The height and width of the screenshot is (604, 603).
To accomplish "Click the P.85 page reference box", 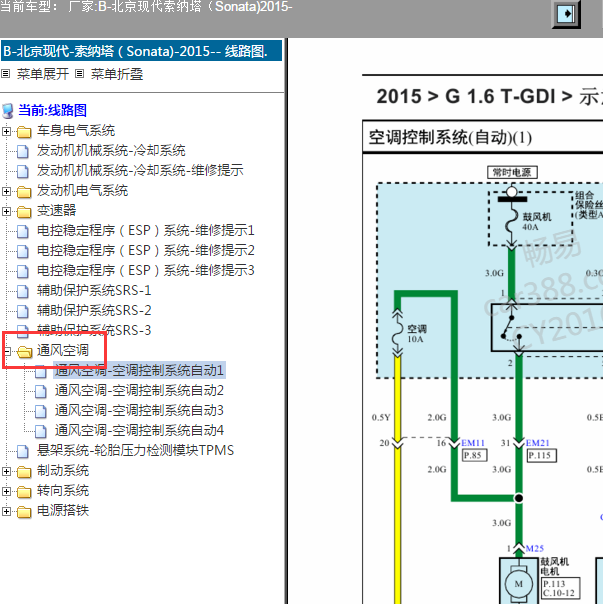I will [474, 455].
